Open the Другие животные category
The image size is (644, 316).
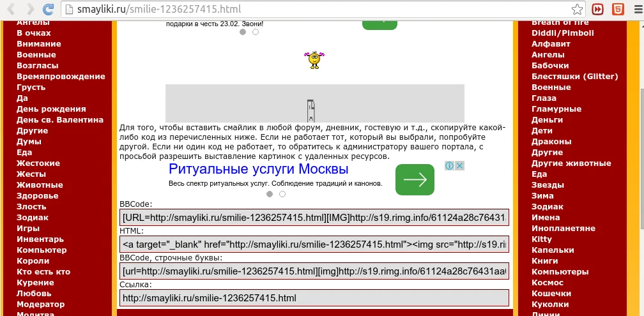point(571,163)
